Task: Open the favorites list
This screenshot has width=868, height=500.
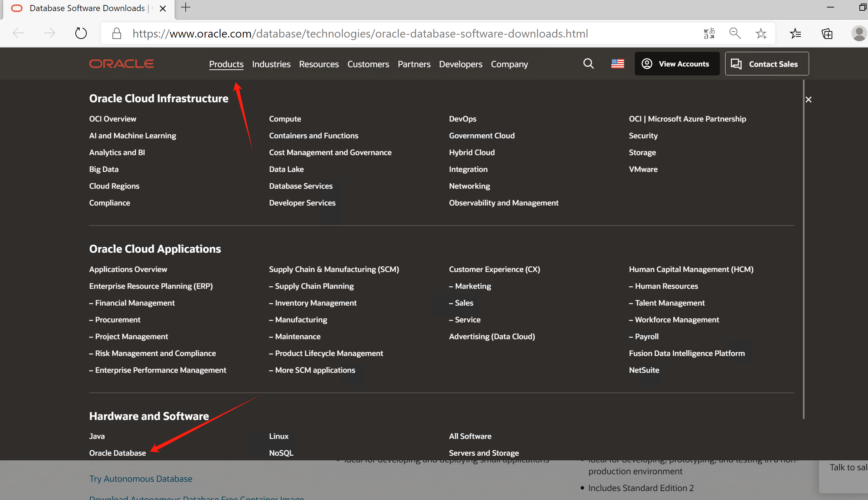Action: tap(796, 33)
